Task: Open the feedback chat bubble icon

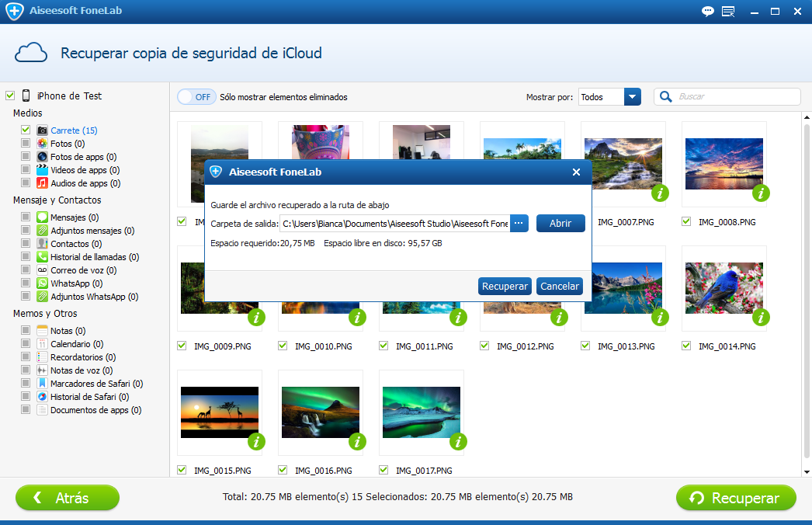Action: coord(707,12)
